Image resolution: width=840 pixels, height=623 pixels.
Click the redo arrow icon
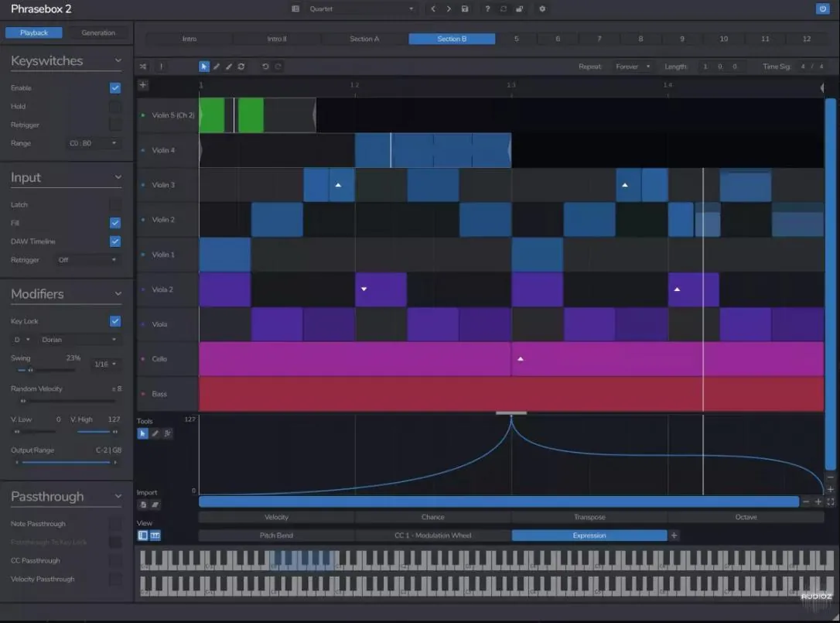pos(278,67)
